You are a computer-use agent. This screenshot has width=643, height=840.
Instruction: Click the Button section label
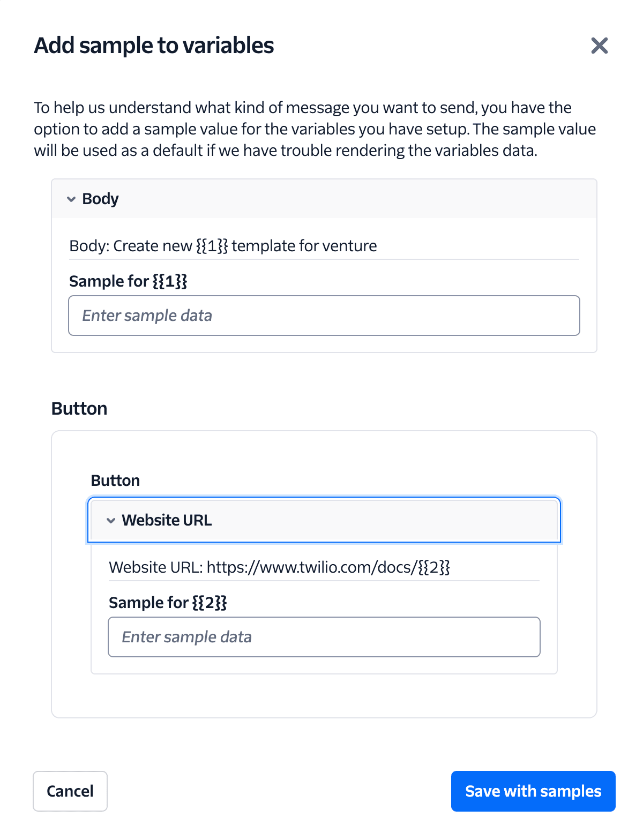point(79,408)
